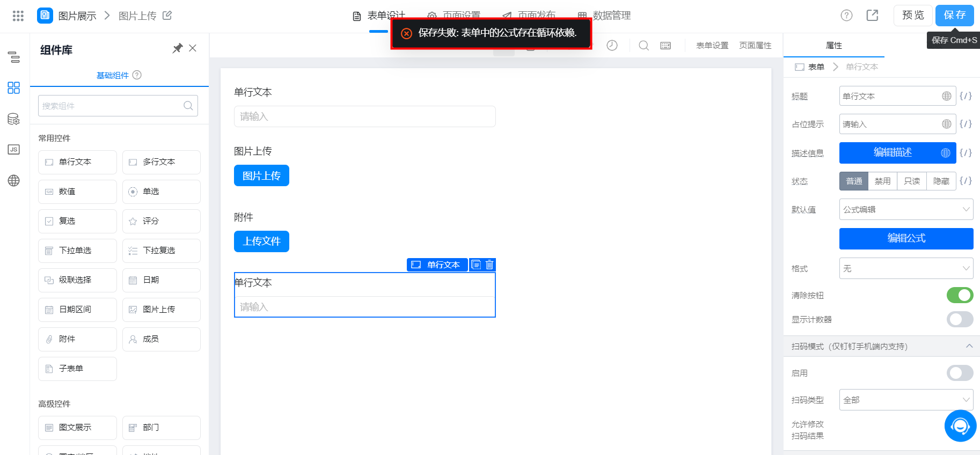This screenshot has width=980, height=455.
Task: Click the globe icon in placeholder field
Action: (x=947, y=124)
